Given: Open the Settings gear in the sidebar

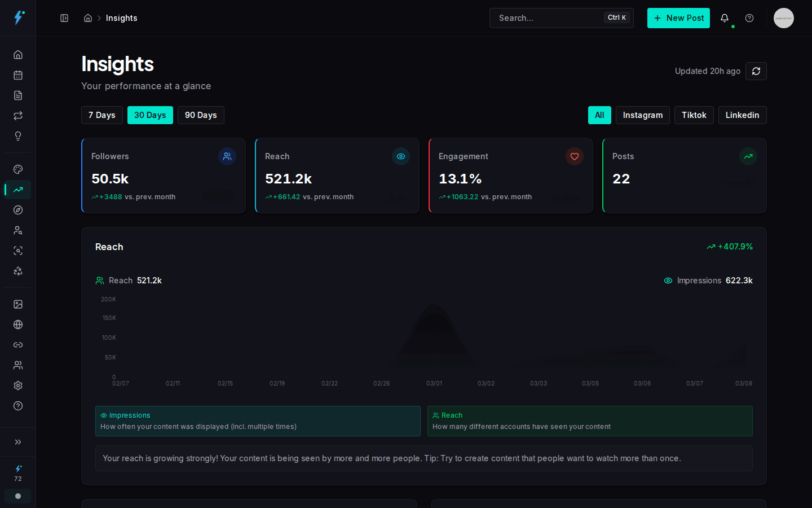Looking at the screenshot, I should click(17, 386).
